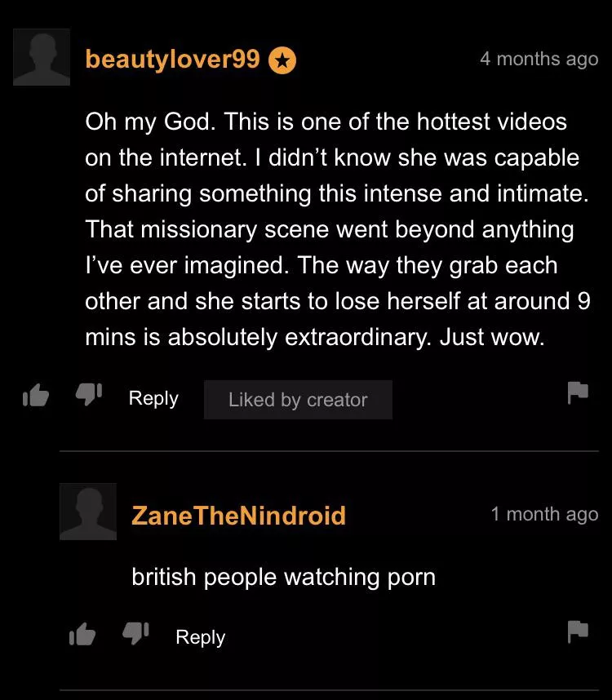Click the 'british people watching porn' reply text

283,578
